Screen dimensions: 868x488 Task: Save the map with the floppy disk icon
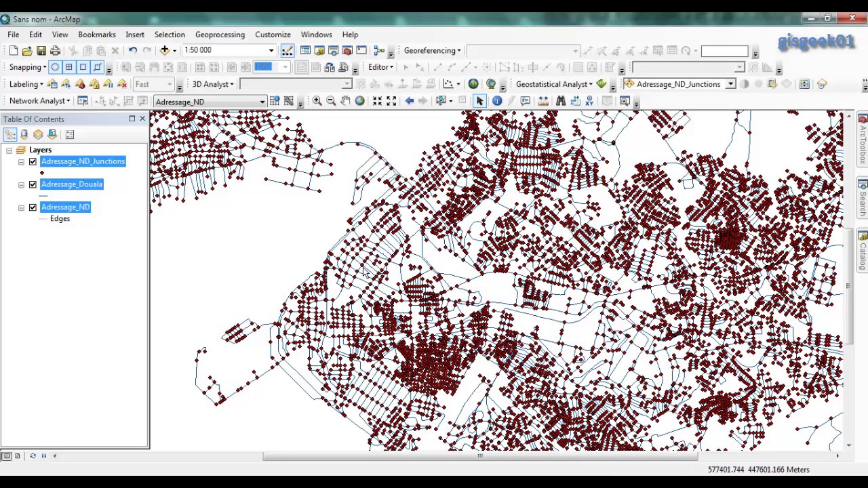[41, 50]
